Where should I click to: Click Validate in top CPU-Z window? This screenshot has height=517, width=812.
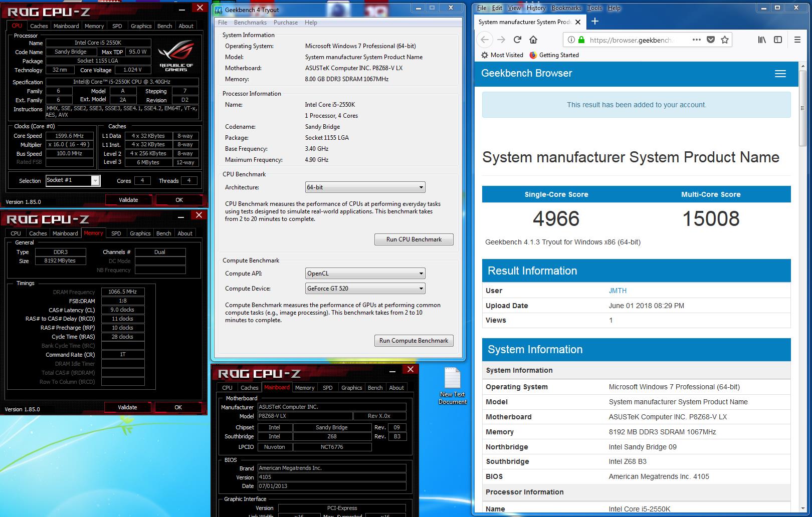[128, 200]
